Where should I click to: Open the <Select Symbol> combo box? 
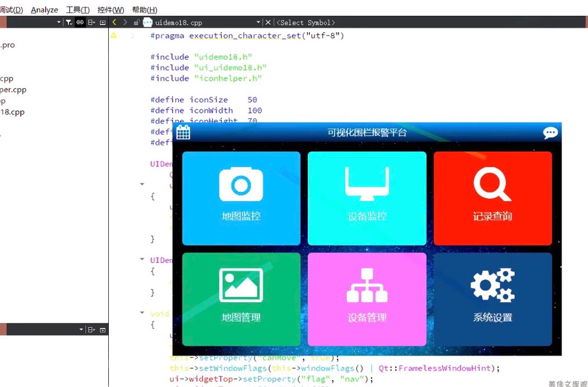[x=306, y=22]
